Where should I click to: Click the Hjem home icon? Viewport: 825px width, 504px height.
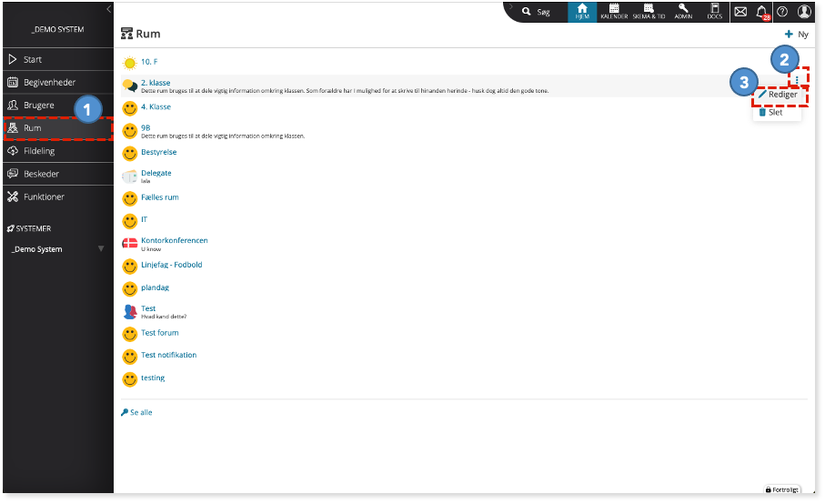pyautogui.click(x=582, y=12)
